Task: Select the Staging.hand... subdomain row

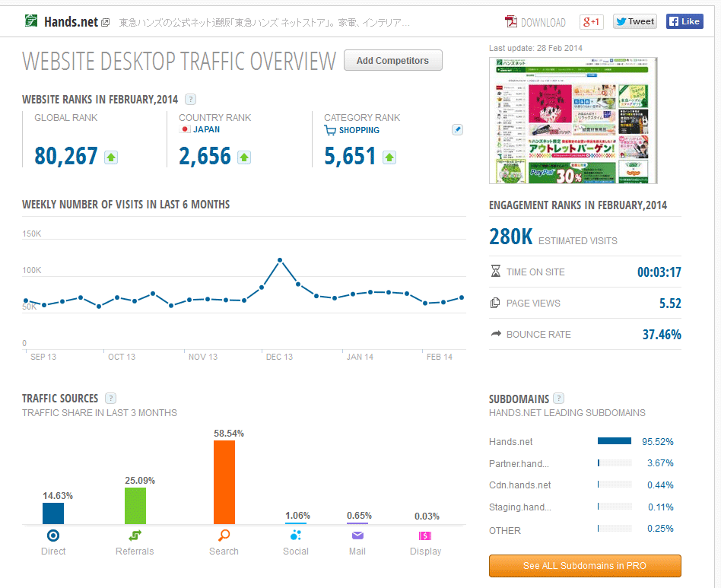Action: tap(581, 507)
